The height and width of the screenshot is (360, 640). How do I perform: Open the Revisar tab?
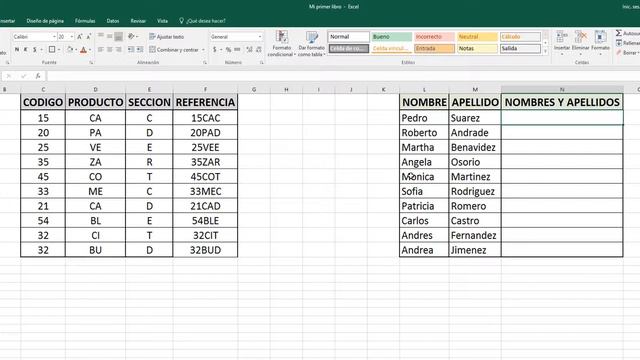[138, 21]
